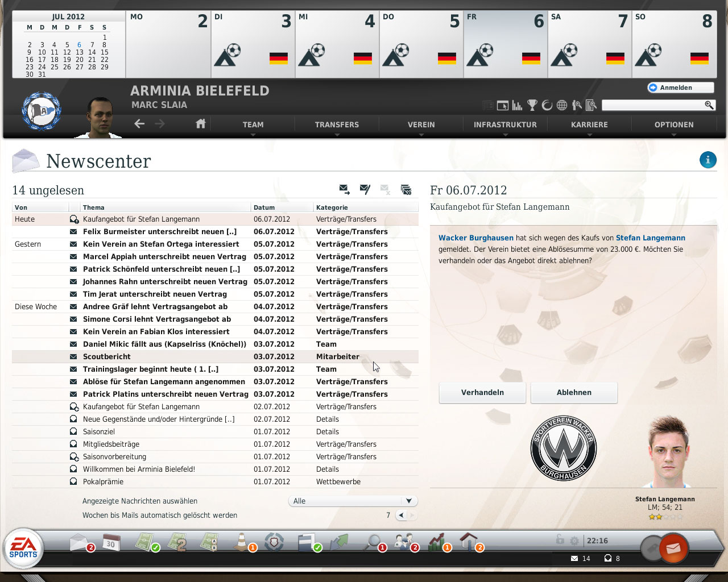Open the Alle message filter dropdown
This screenshot has width=728, height=582.
click(353, 501)
